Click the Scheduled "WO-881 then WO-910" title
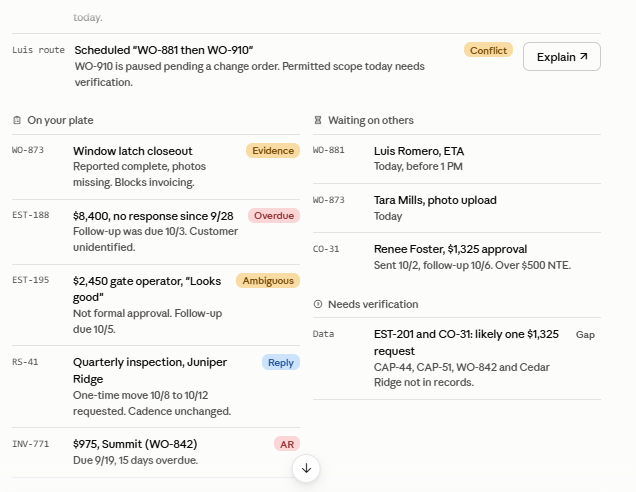636x492 pixels. pos(164,50)
